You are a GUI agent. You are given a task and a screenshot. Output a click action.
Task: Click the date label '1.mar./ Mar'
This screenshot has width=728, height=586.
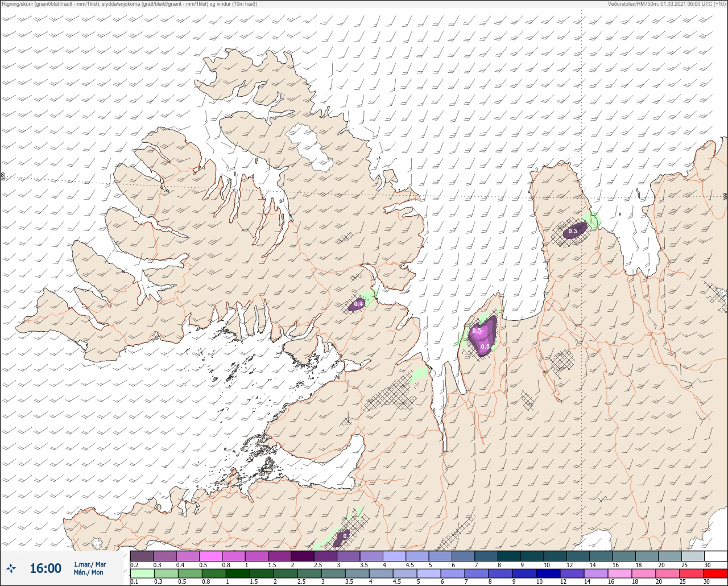pos(90,564)
